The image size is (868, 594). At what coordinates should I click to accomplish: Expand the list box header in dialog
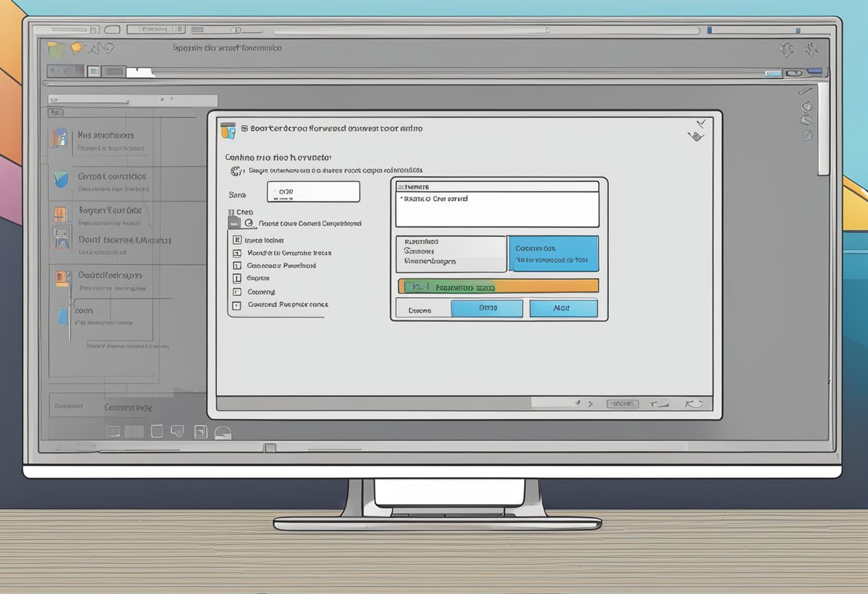pyautogui.click(x=498, y=186)
